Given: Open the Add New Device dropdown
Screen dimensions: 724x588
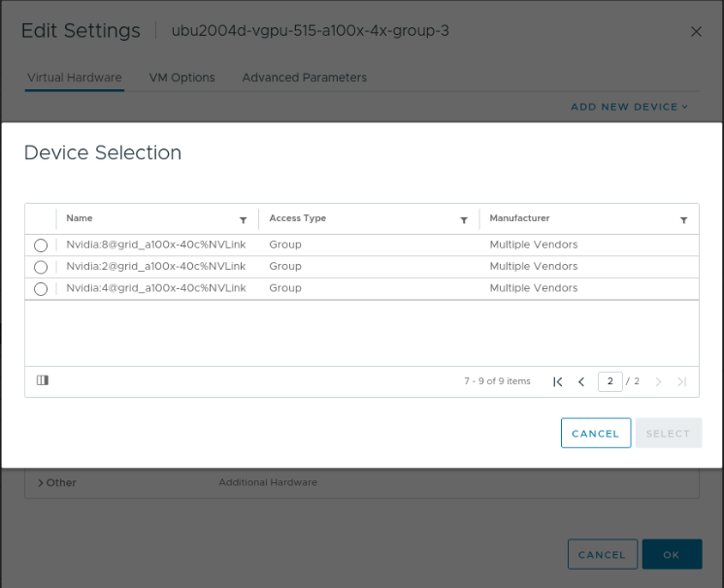Looking at the screenshot, I should (x=629, y=107).
